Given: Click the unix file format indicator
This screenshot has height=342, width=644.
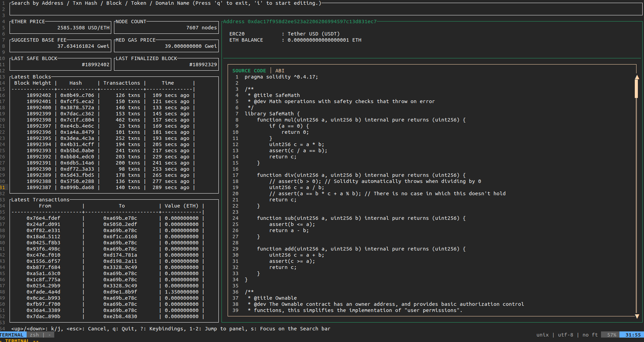Looking at the screenshot, I should (543, 335).
